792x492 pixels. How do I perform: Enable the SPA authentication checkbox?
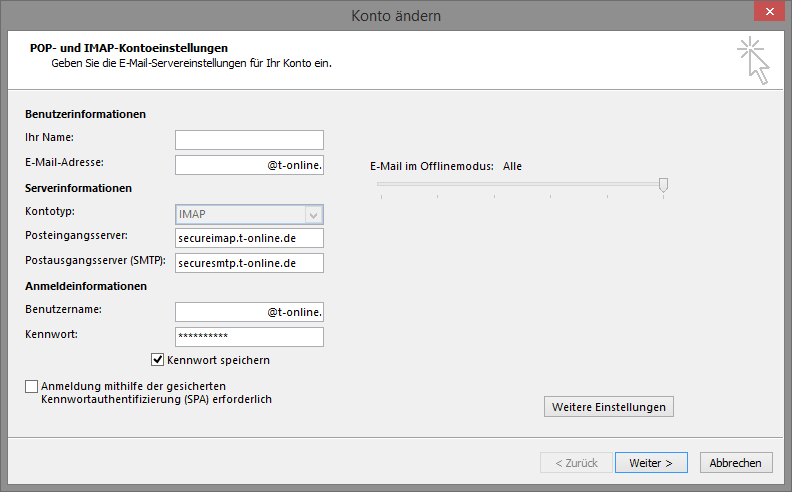point(31,386)
